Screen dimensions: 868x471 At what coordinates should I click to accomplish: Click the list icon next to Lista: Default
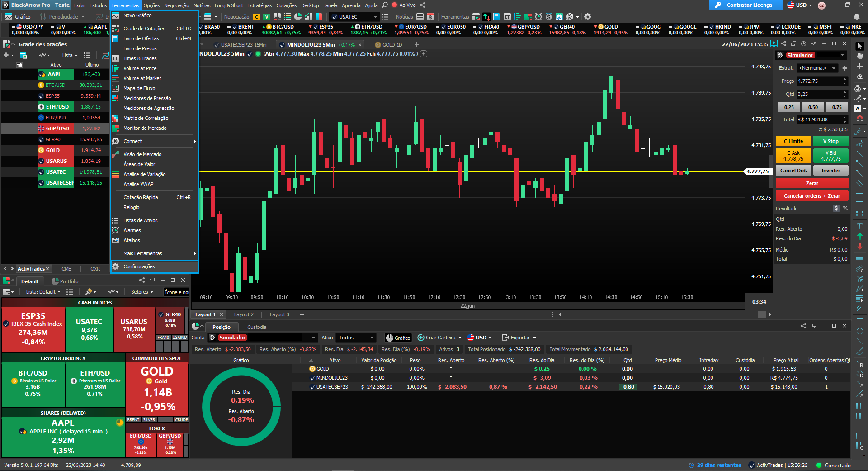point(70,292)
